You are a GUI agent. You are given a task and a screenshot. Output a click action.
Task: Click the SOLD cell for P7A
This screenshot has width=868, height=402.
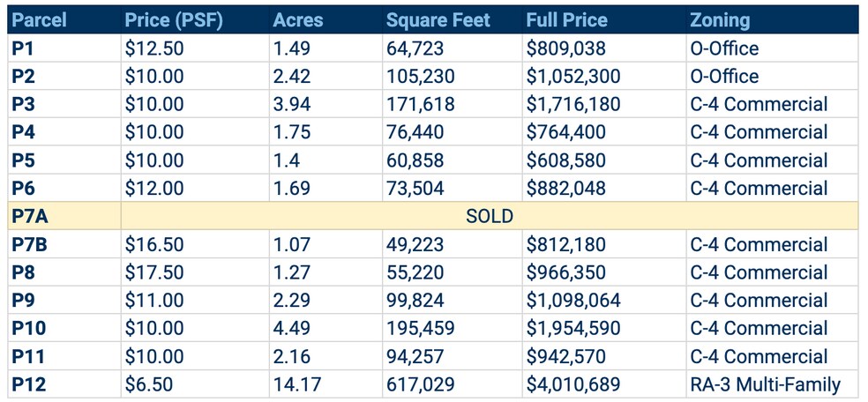(490, 216)
